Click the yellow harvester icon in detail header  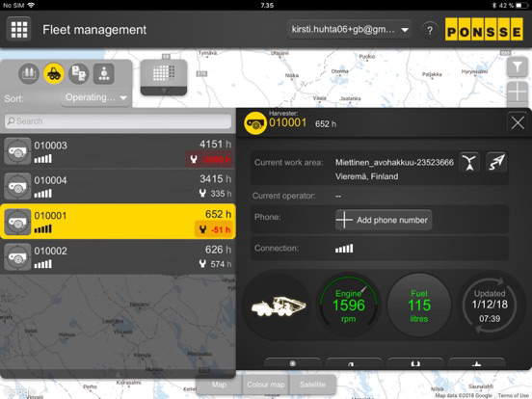(x=255, y=123)
